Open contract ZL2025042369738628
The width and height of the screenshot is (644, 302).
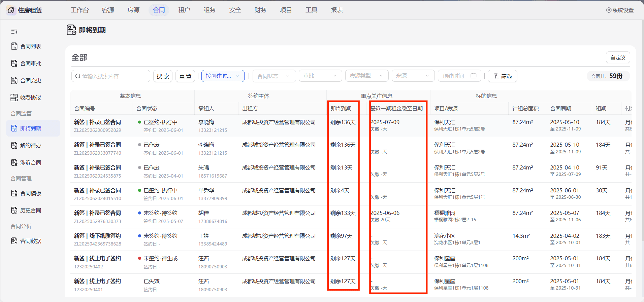(x=98, y=244)
